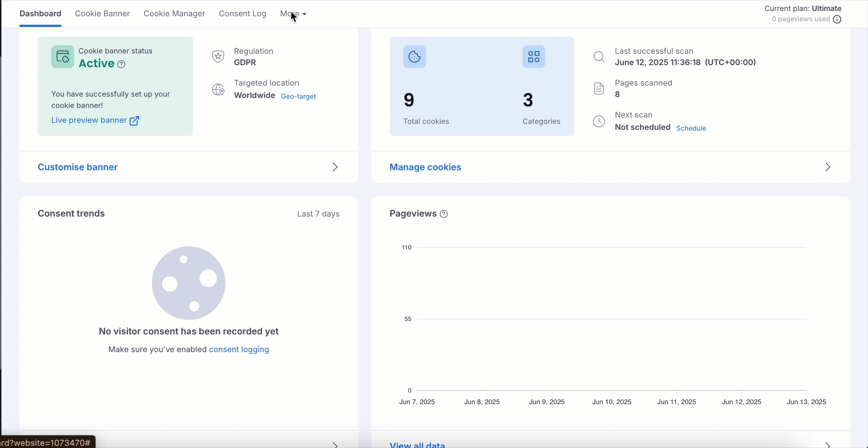Image resolution: width=868 pixels, height=448 pixels.
Task: Click the Categories grid icon
Action: click(534, 57)
